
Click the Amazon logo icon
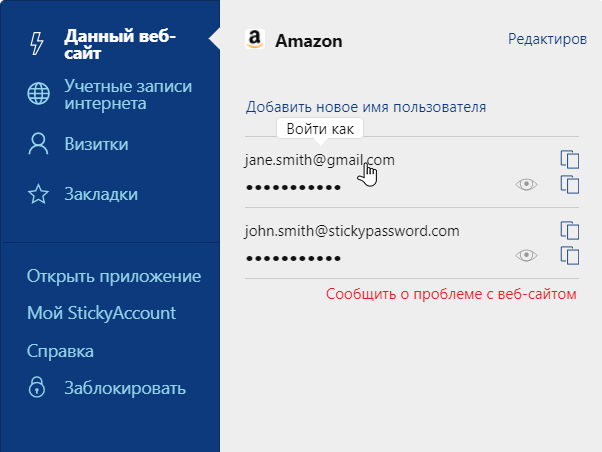(x=255, y=39)
